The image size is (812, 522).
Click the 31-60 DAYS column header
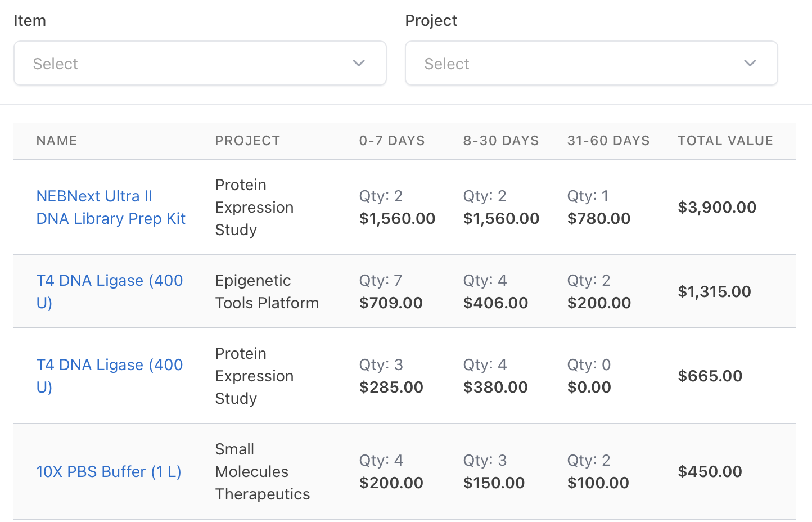pyautogui.click(x=608, y=141)
